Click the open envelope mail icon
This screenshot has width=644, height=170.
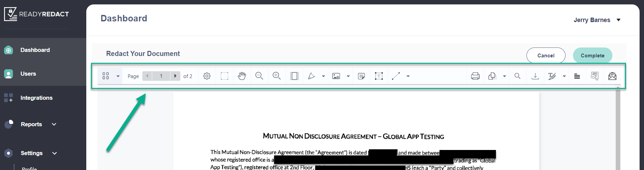pyautogui.click(x=612, y=76)
